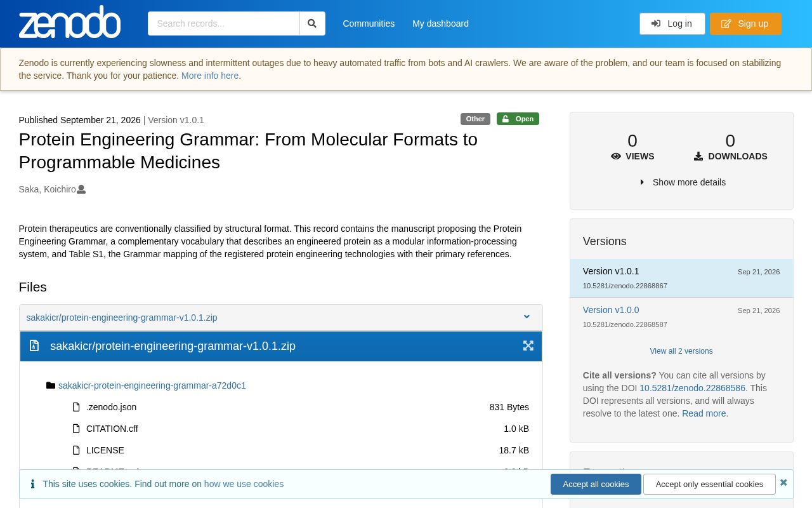
Task: Click the zip file icon in preview header
Action: [34, 345]
